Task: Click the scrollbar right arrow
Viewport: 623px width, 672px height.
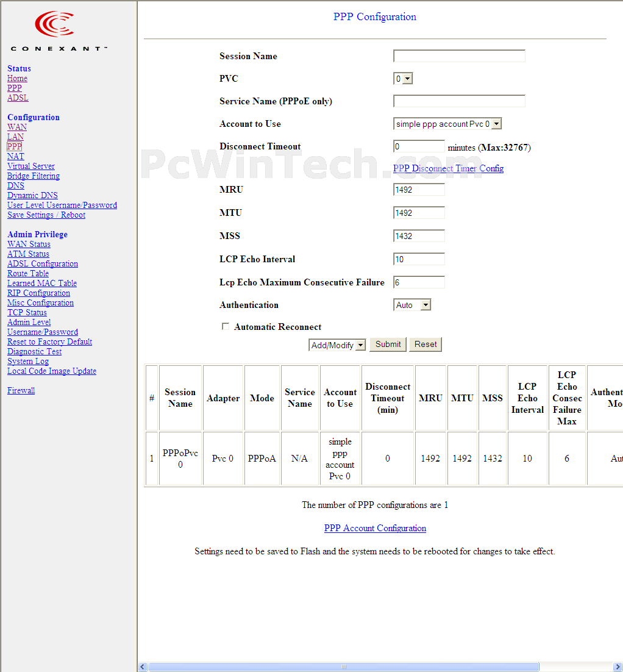Action: [x=618, y=667]
